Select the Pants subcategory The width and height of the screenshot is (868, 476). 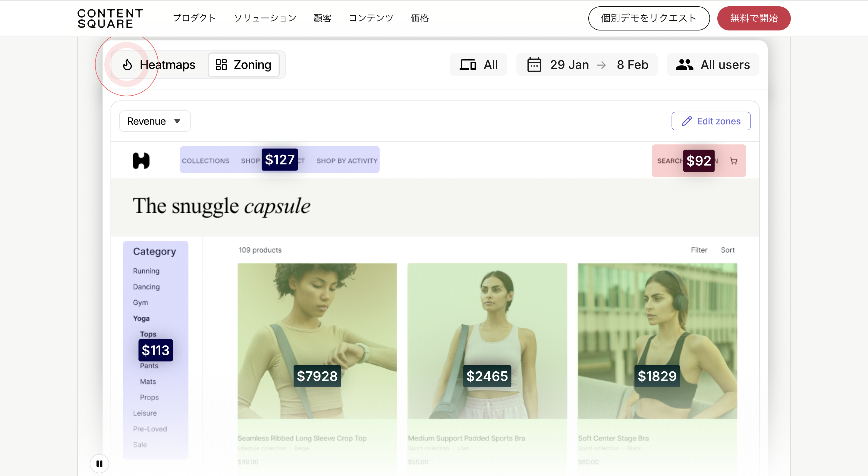(x=149, y=366)
